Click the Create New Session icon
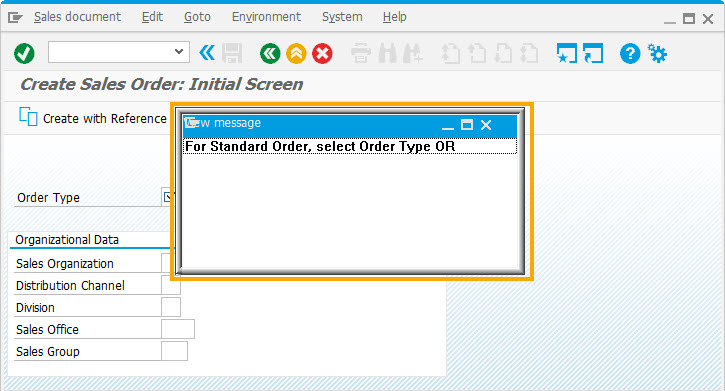The height and width of the screenshot is (391, 725). (x=567, y=53)
